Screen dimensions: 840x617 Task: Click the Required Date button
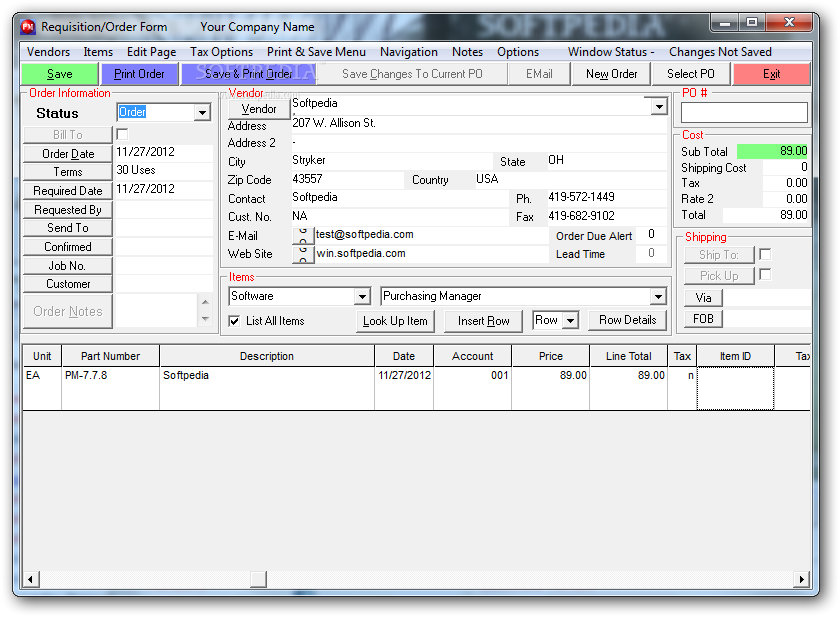pyautogui.click(x=68, y=191)
